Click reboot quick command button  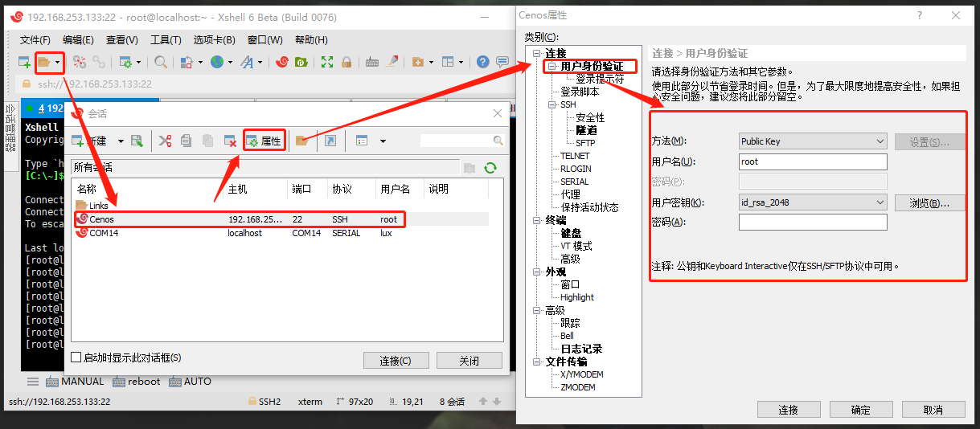pos(137,382)
